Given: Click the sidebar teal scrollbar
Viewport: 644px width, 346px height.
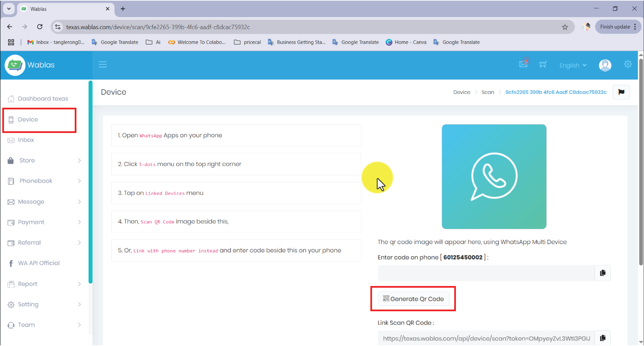Looking at the screenshot, I should coord(91,182).
